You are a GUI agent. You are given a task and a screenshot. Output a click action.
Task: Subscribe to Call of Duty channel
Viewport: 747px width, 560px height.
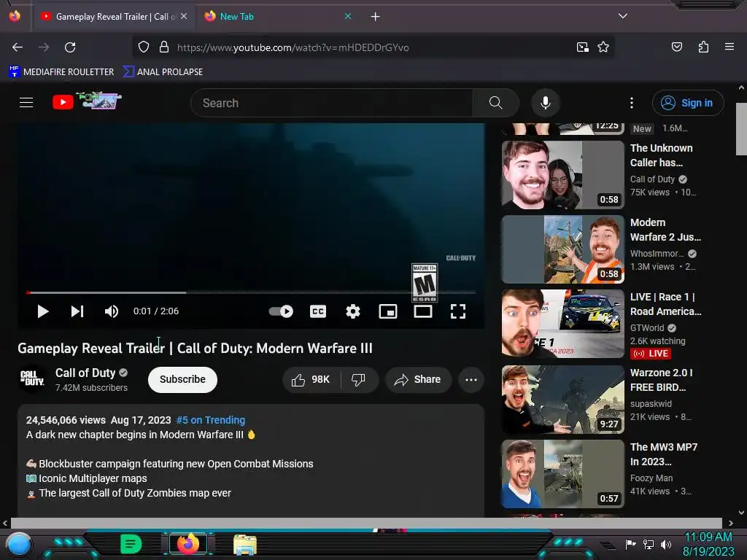click(182, 379)
